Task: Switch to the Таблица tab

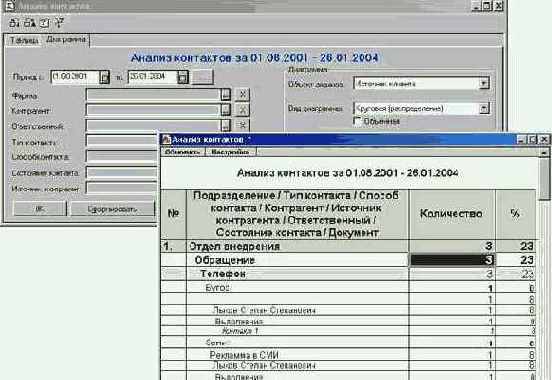Action: [24, 41]
